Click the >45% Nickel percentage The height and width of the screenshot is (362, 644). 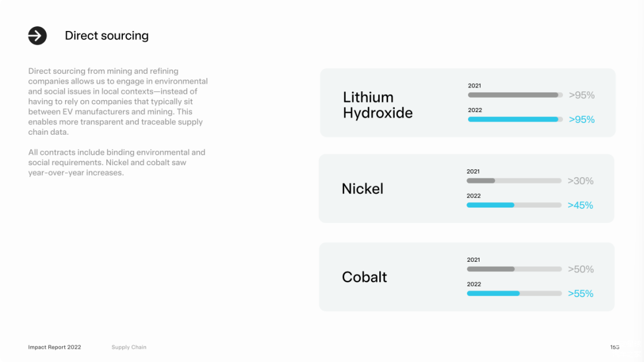coord(580,206)
